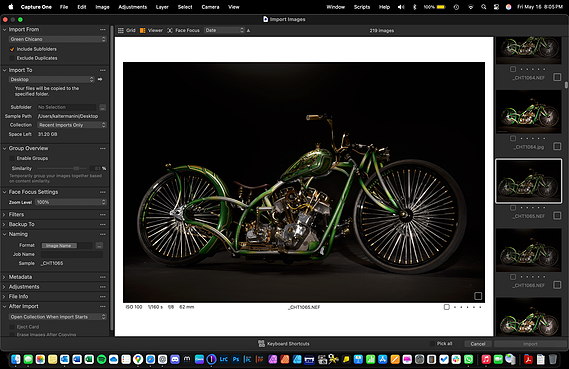This screenshot has height=369, width=569.
Task: Collapse the Naming section
Action: [4, 234]
